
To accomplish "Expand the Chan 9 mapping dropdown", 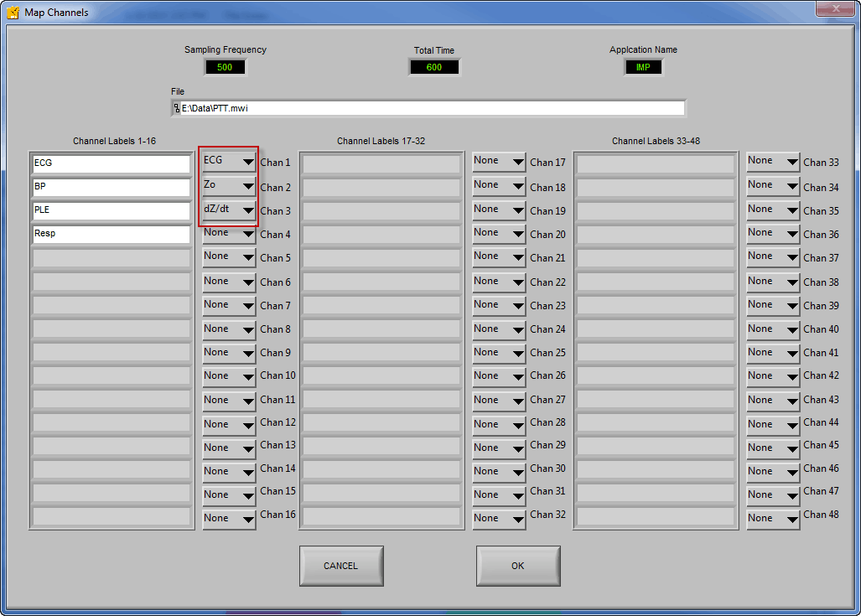I will coord(228,353).
